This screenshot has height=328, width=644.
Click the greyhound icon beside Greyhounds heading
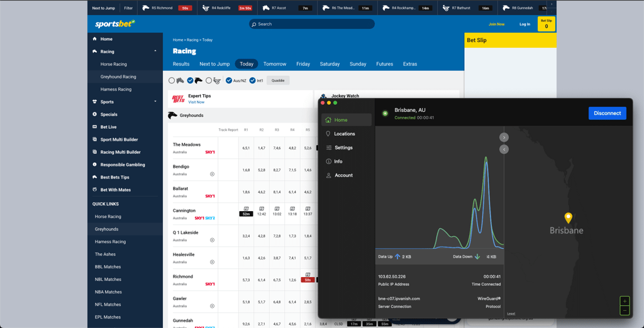(172, 116)
